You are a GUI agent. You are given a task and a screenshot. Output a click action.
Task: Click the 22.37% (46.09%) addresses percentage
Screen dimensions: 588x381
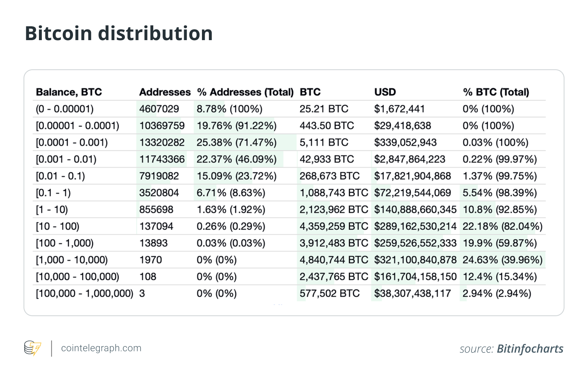(236, 159)
